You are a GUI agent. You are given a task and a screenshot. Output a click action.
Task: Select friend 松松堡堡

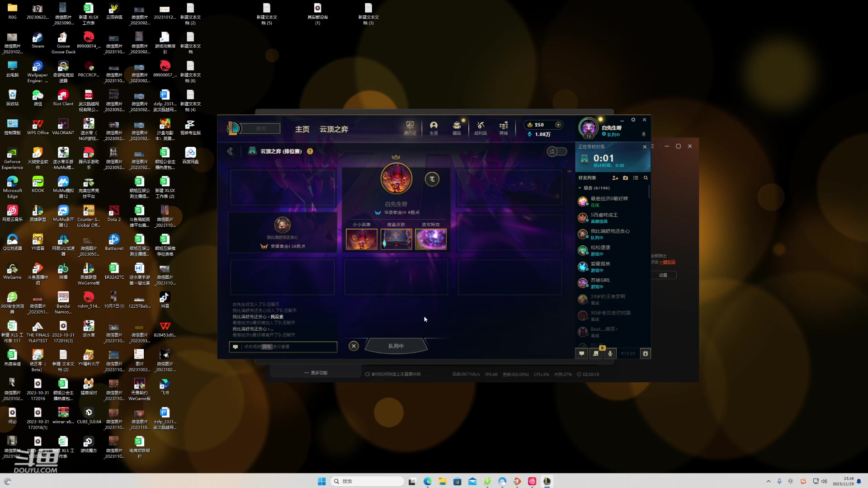pos(612,250)
